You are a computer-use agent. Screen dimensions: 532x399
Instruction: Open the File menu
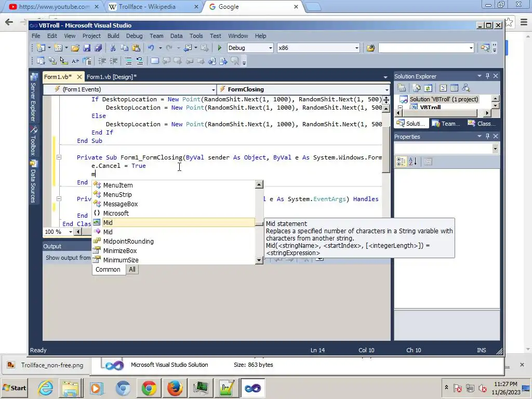36,36
